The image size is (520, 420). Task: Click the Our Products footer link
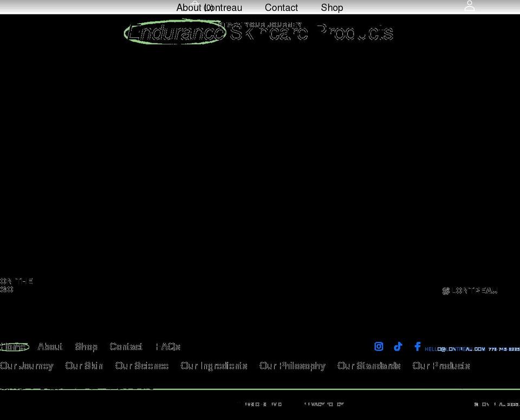coord(441,366)
